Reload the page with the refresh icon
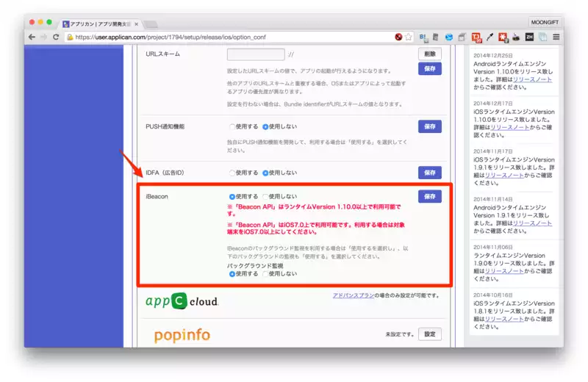 56,37
